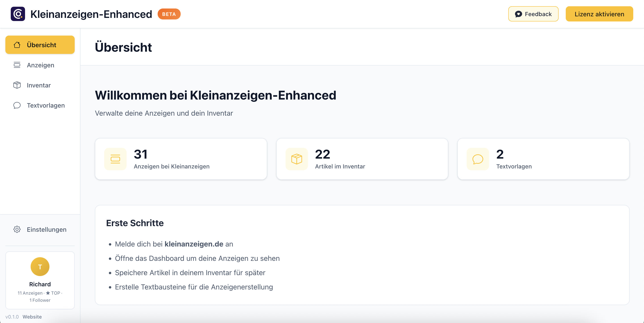Open the 22 Artikel im Inventar card

click(362, 159)
